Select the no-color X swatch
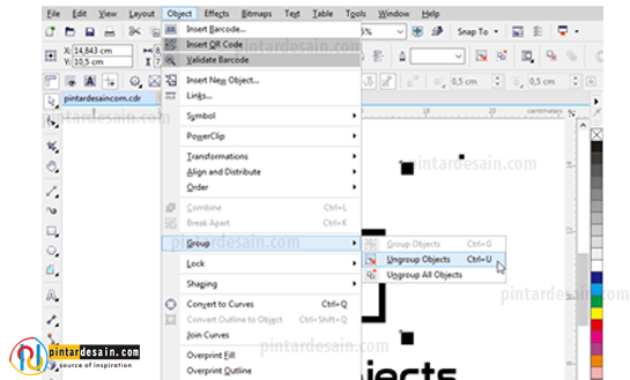The width and height of the screenshot is (630, 380). (597, 134)
